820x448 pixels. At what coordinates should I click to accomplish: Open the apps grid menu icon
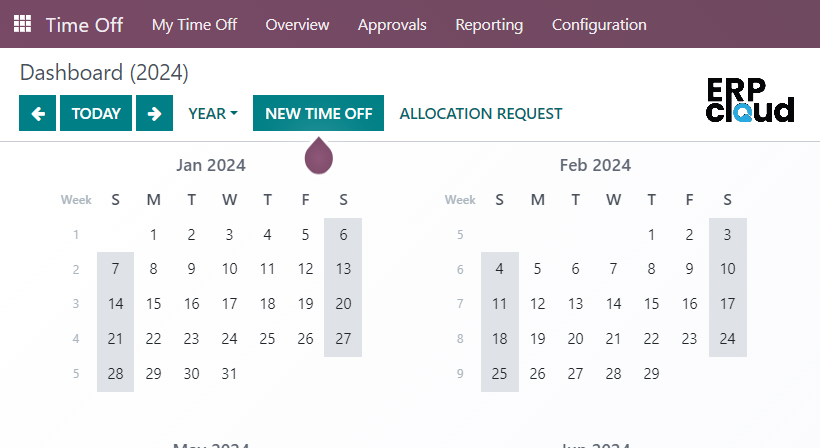tap(22, 24)
